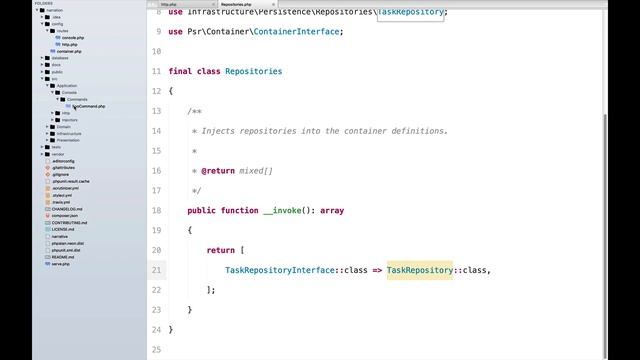Screen dimensions: 640x360
Task: Open the .styleci.yml file
Action: [62, 195]
